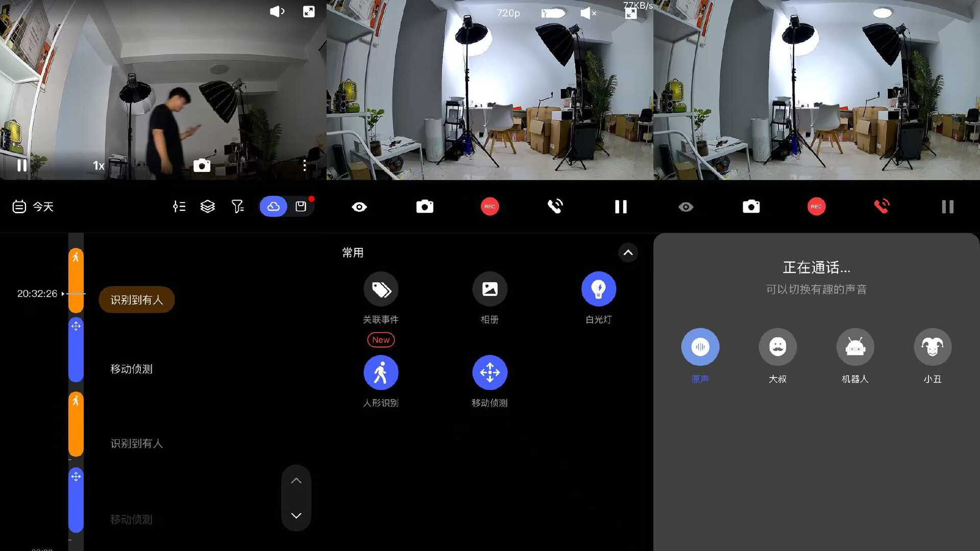
Task: Change the 720p resolution setting
Action: click(x=508, y=13)
